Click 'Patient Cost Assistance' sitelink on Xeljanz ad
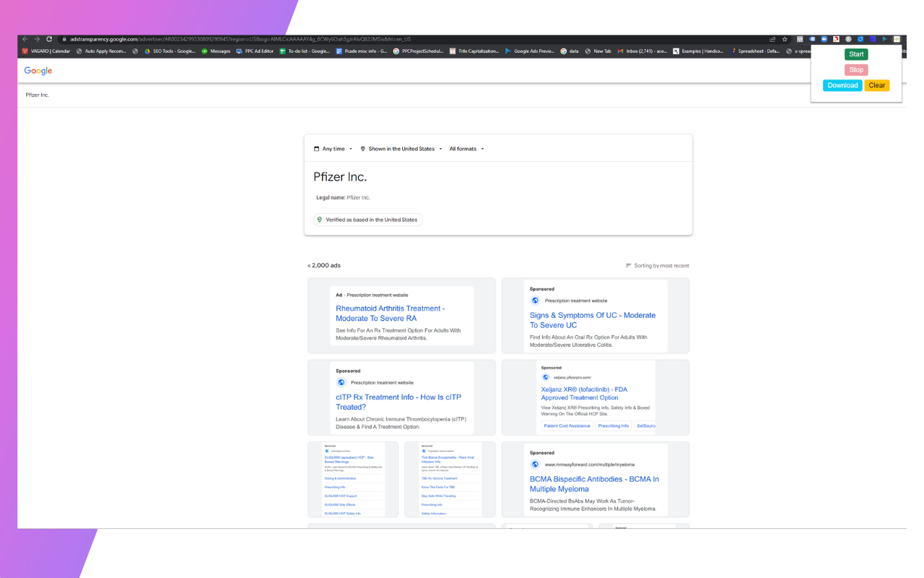The image size is (924, 578). click(x=567, y=426)
